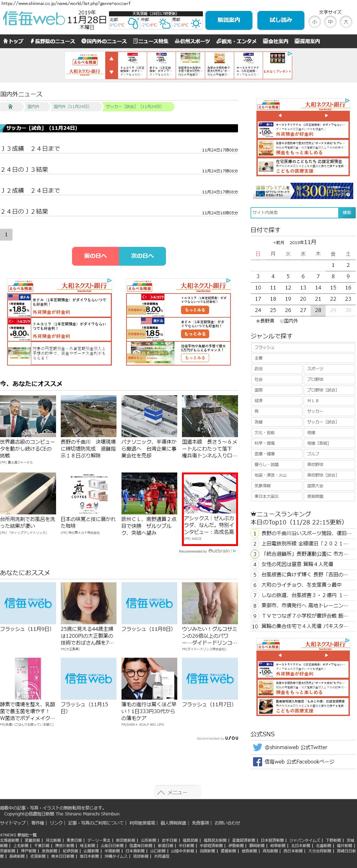The image size is (357, 868).
Task: Open the official Facebook page icon
Action: pyautogui.click(x=257, y=762)
